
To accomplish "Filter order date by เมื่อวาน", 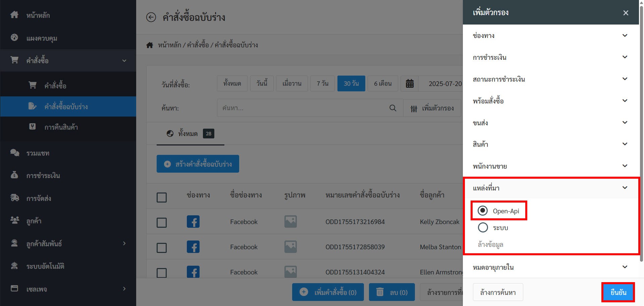I will (292, 83).
